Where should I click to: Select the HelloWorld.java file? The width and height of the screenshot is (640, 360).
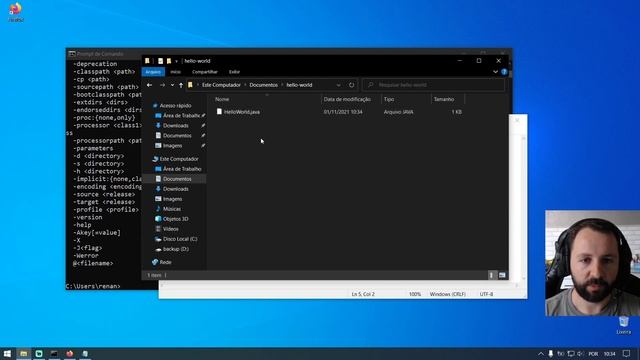pyautogui.click(x=242, y=112)
